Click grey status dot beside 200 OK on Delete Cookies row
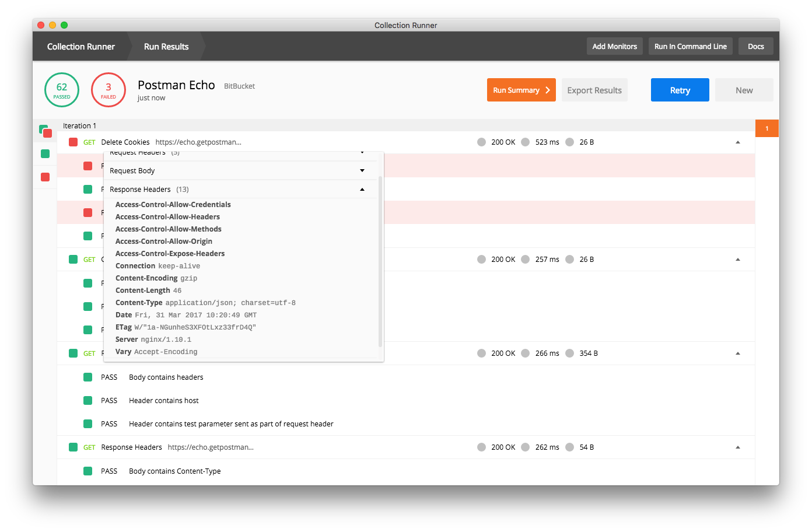Viewport: 812px width, 532px height. tap(481, 142)
